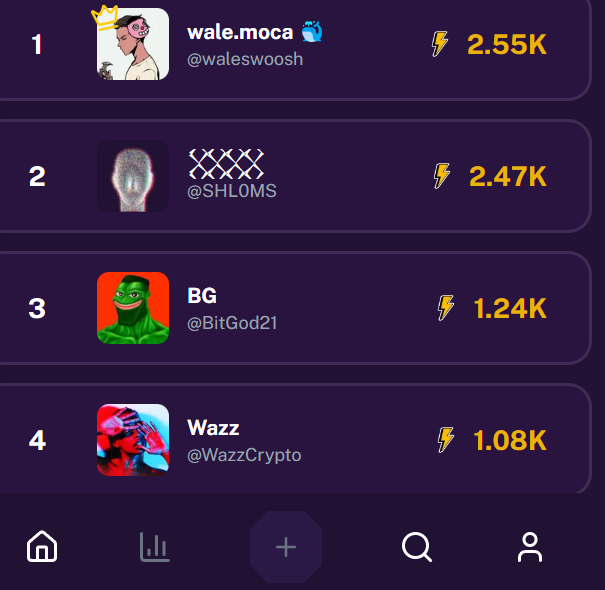
Task: Tap the plus create button
Action: pyautogui.click(x=286, y=547)
